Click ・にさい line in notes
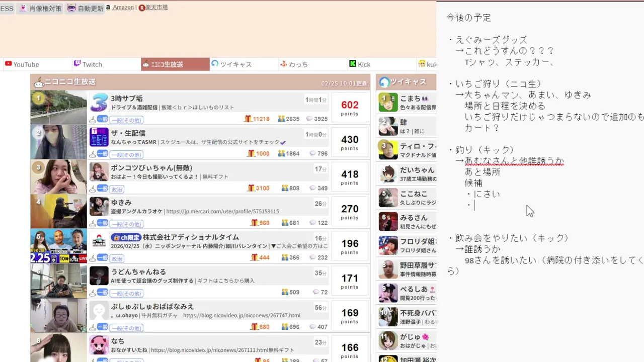The image size is (644, 362). tap(483, 194)
